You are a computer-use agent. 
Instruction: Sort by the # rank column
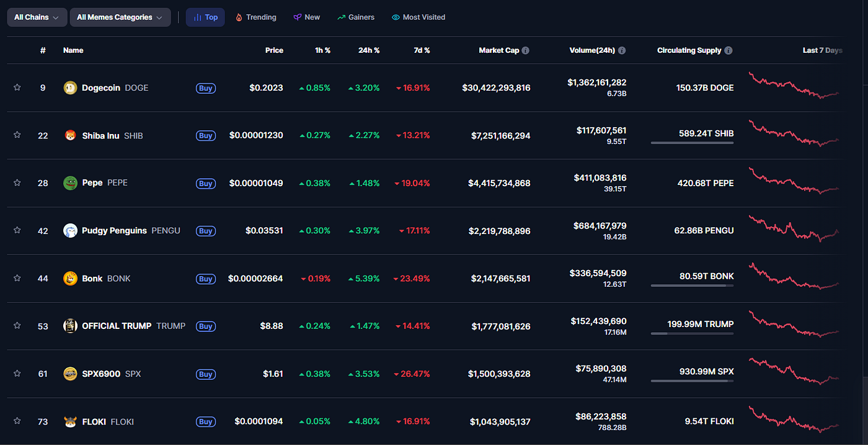(x=43, y=50)
